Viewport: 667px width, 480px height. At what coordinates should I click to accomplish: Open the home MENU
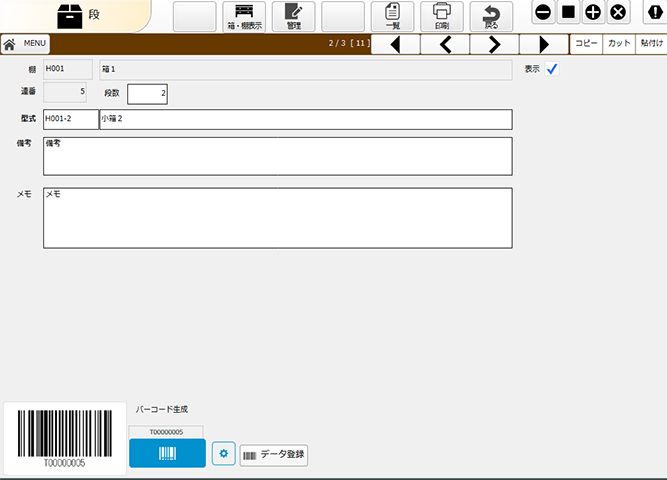(x=25, y=44)
